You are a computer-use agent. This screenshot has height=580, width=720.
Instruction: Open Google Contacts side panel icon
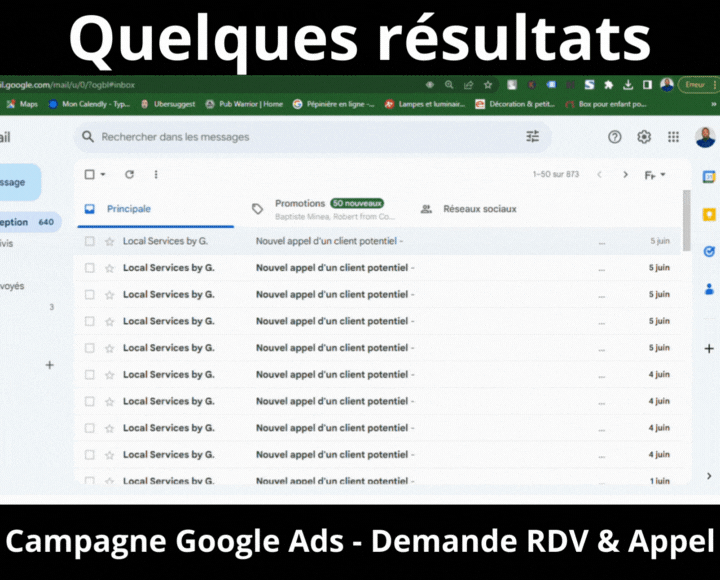click(709, 289)
